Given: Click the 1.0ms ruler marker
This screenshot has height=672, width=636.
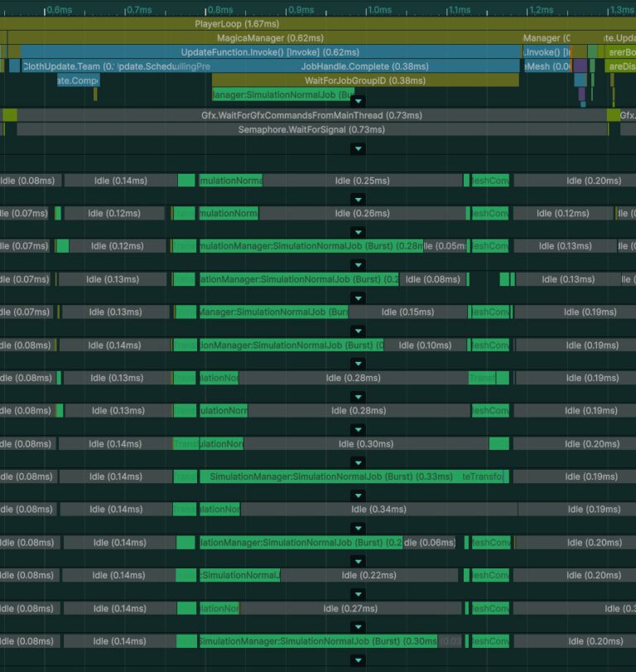Looking at the screenshot, I should [379, 10].
